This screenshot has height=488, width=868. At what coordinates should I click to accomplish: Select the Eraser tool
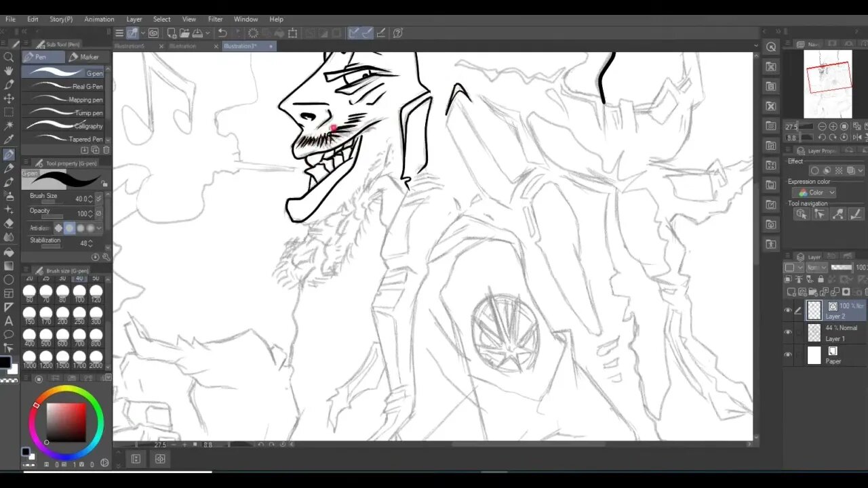[9, 224]
